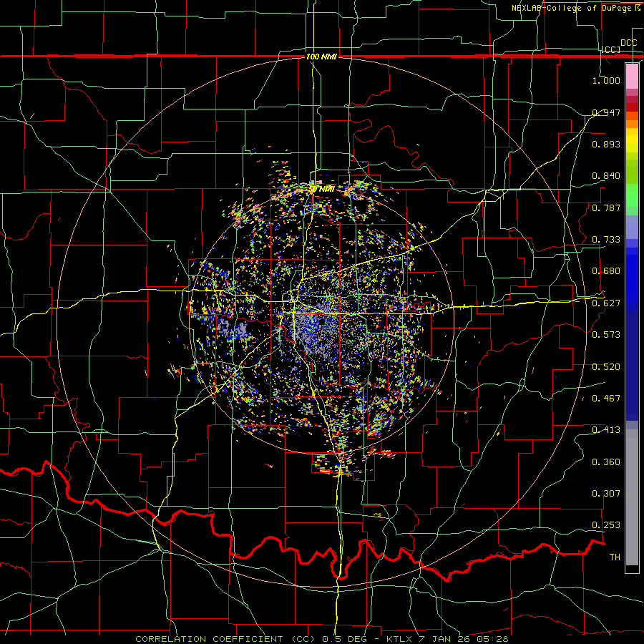The width and height of the screenshot is (644, 644).
Task: Click the DCC label above the color scale
Action: click(628, 43)
